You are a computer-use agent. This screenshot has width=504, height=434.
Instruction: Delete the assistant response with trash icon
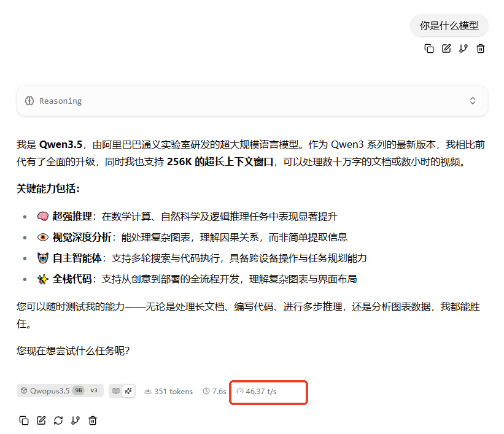(93, 420)
